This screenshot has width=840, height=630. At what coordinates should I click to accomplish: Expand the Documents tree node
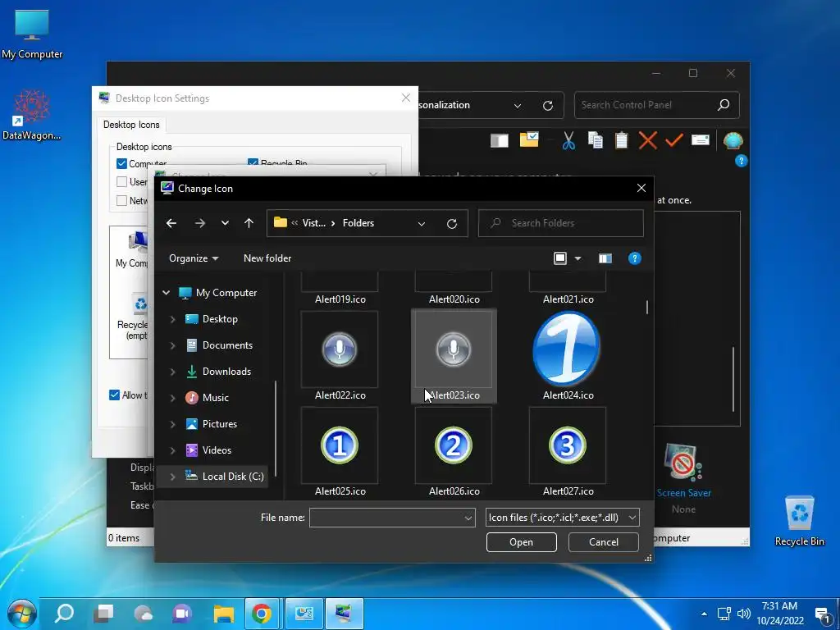pyautogui.click(x=172, y=345)
